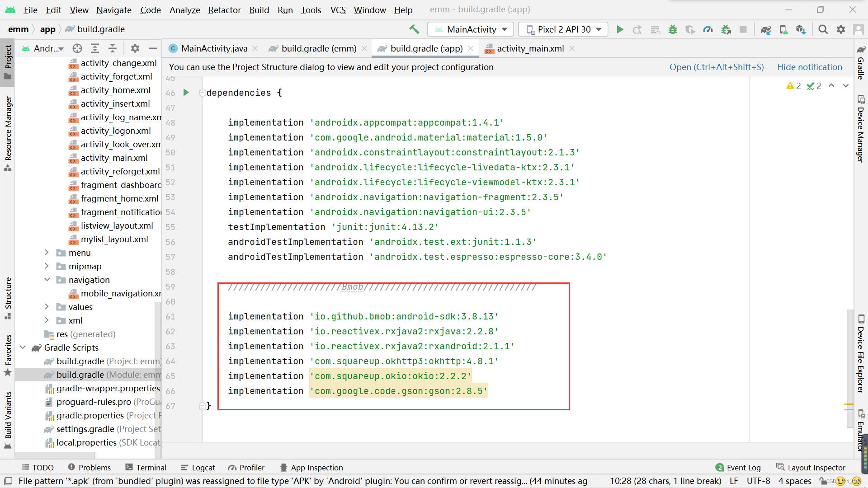Expand the values folder

point(47,306)
